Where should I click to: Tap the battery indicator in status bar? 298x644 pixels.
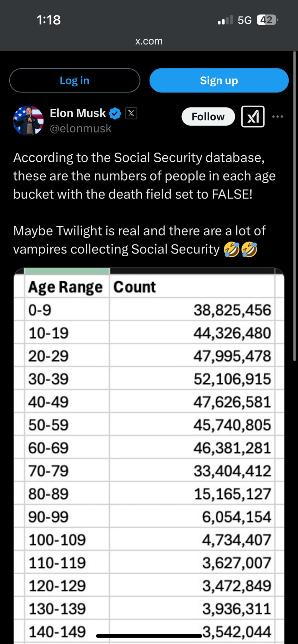(x=267, y=20)
